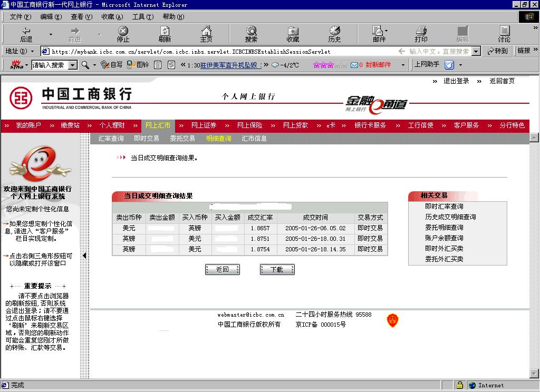Click the sidebar collapse triangle button

point(84,256)
